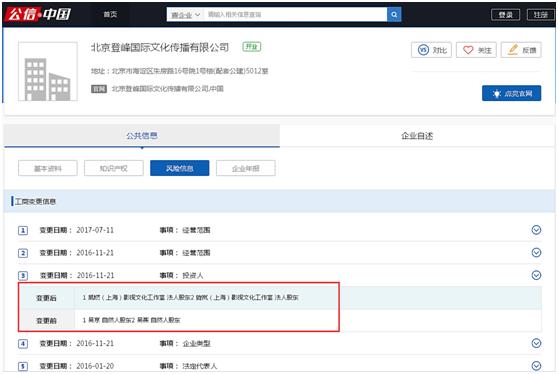Click the 登录 login button
The height and width of the screenshot is (374, 558).
[505, 15]
